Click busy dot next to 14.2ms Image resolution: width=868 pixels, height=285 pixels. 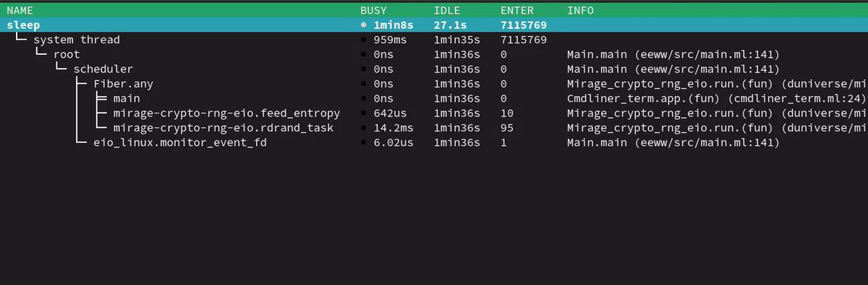[364, 128]
